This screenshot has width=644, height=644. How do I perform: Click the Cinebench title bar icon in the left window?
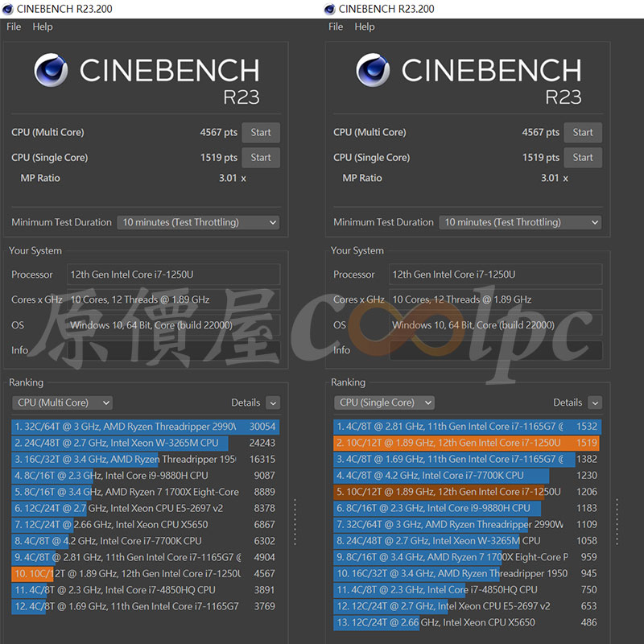[7, 9]
